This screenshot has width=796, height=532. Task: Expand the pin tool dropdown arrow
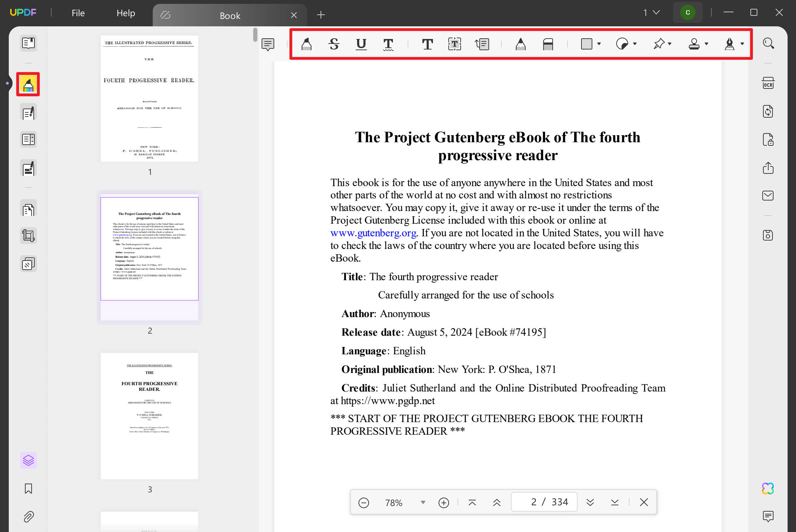coord(670,44)
